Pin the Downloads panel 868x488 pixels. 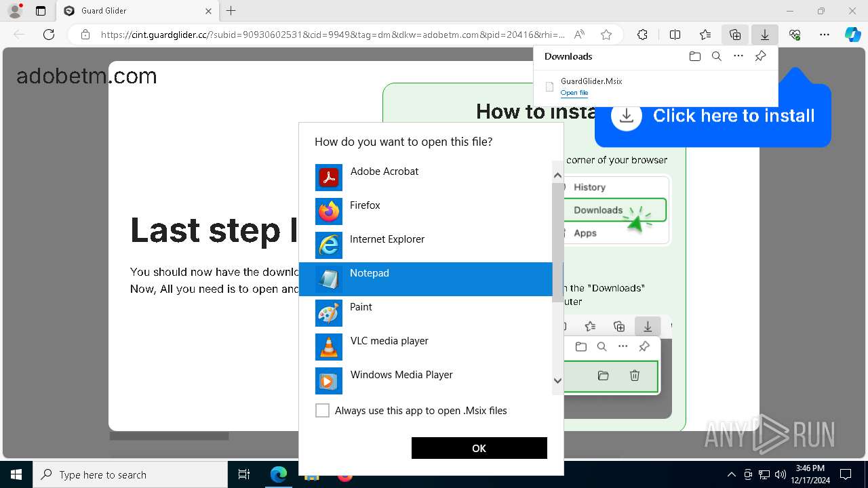pos(761,56)
